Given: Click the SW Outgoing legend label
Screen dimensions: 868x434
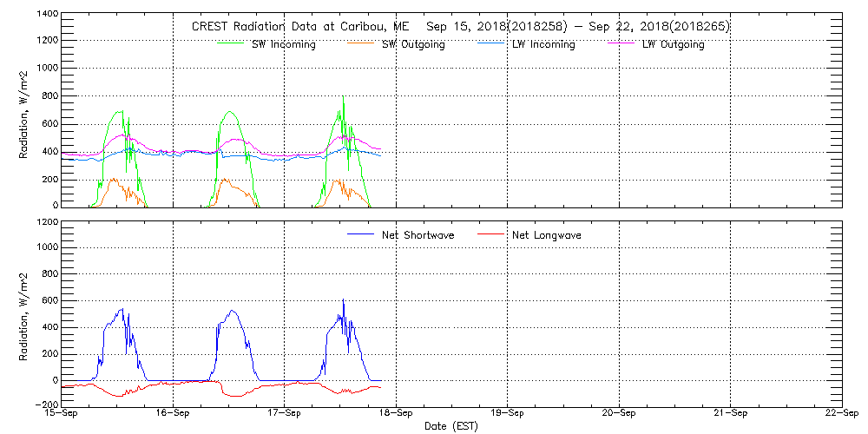Looking at the screenshot, I should click(413, 44).
